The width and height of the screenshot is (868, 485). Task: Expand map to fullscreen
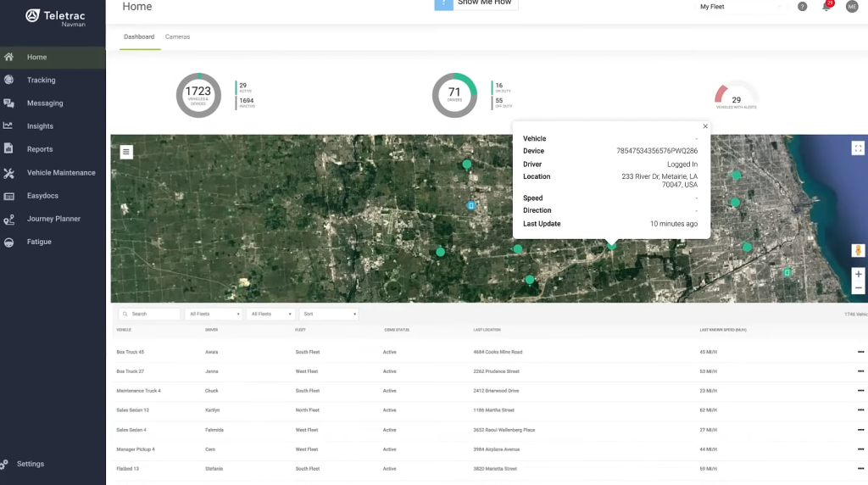[x=858, y=148]
